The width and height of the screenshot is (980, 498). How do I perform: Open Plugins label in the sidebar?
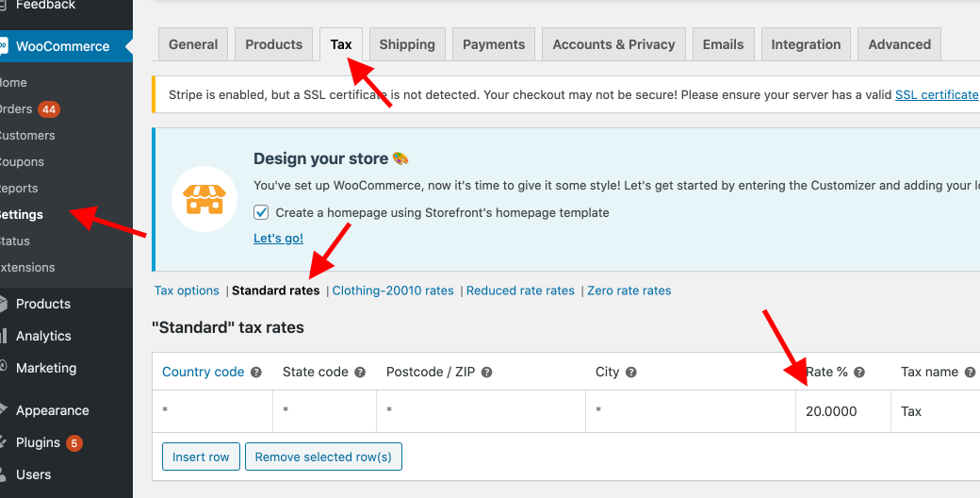38,443
